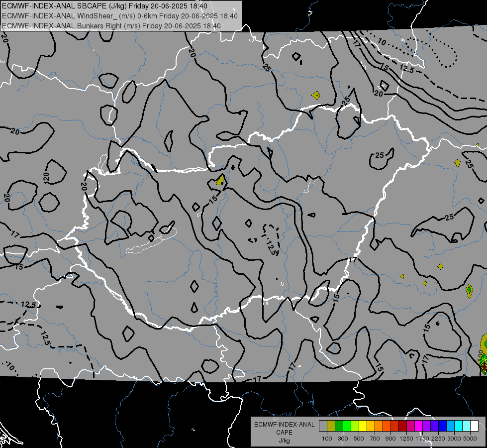Click the 3000 value on the CAPE scale
Screen dimensions: 487x448
[x=454, y=439]
